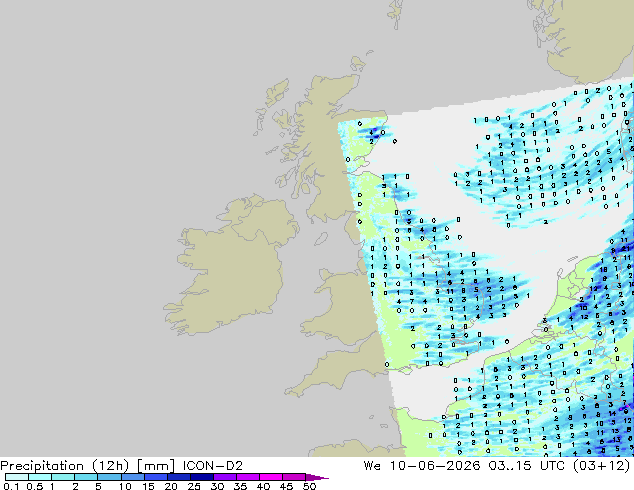The width and height of the screenshot is (634, 490).
Task: Click the above-50 mm legend arrow tip
Action: click(x=317, y=477)
